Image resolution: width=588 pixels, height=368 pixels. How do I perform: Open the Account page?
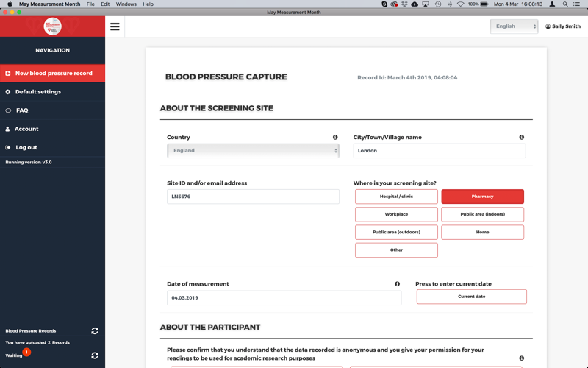pyautogui.click(x=52, y=129)
